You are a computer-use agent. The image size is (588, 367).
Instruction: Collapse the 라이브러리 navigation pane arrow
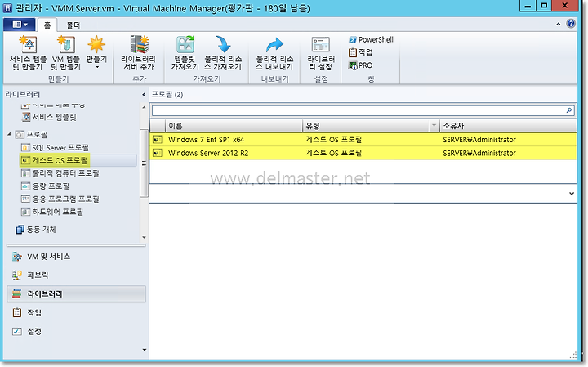point(144,95)
